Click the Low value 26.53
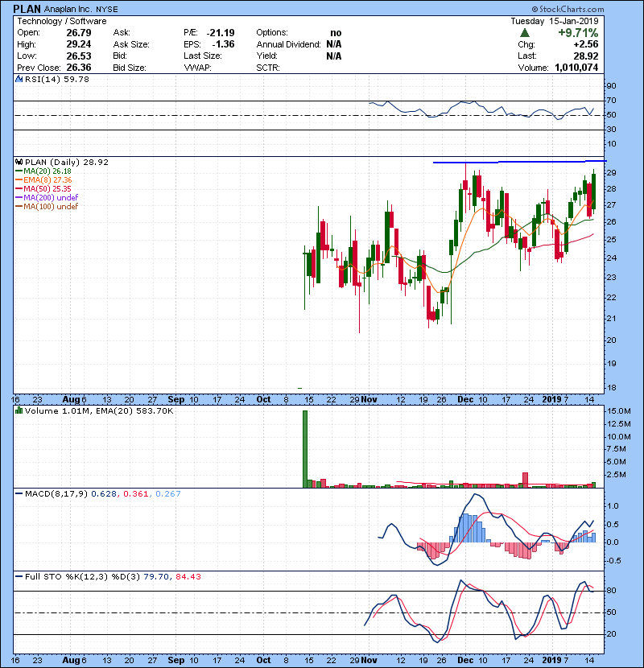The width and height of the screenshot is (644, 668). pos(79,56)
